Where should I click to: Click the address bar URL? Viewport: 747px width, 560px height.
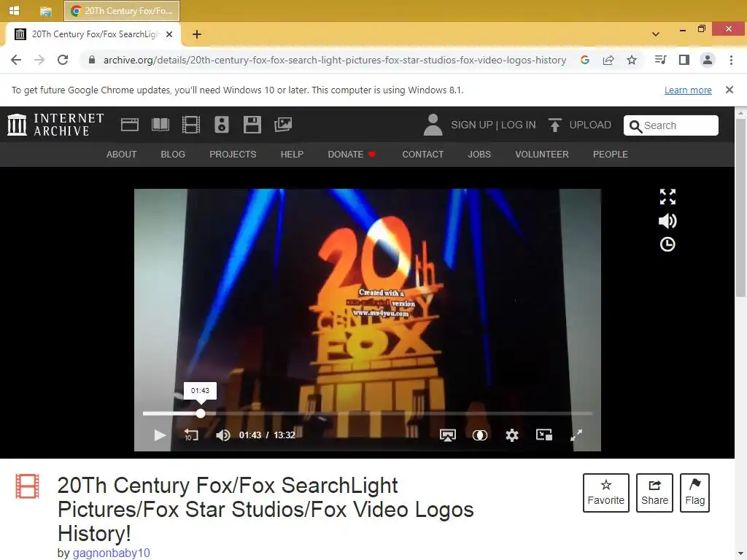point(334,60)
